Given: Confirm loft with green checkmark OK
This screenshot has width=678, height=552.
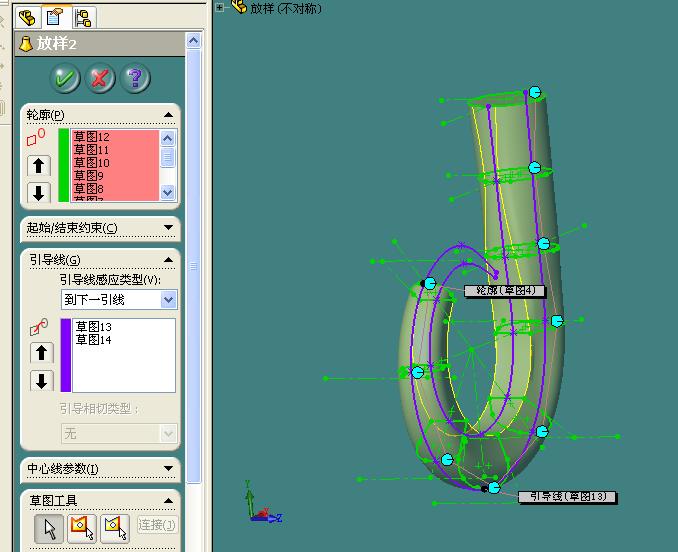Looking at the screenshot, I should point(65,78).
